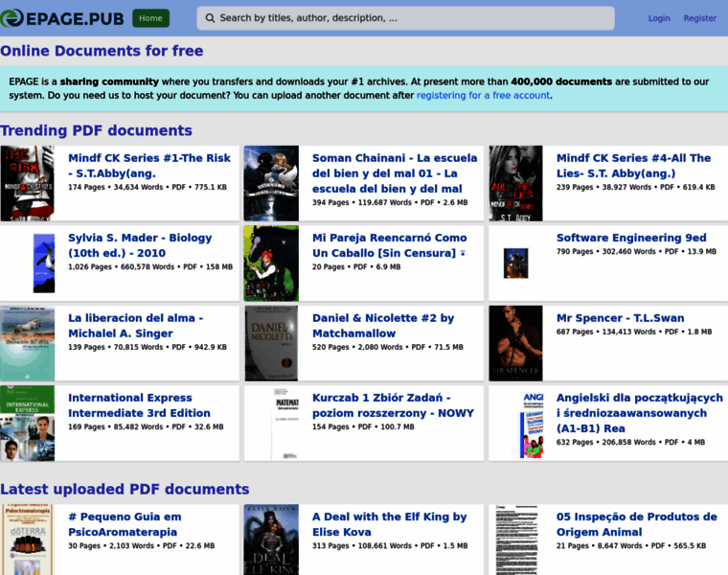Click the search magnifier icon

click(x=210, y=18)
